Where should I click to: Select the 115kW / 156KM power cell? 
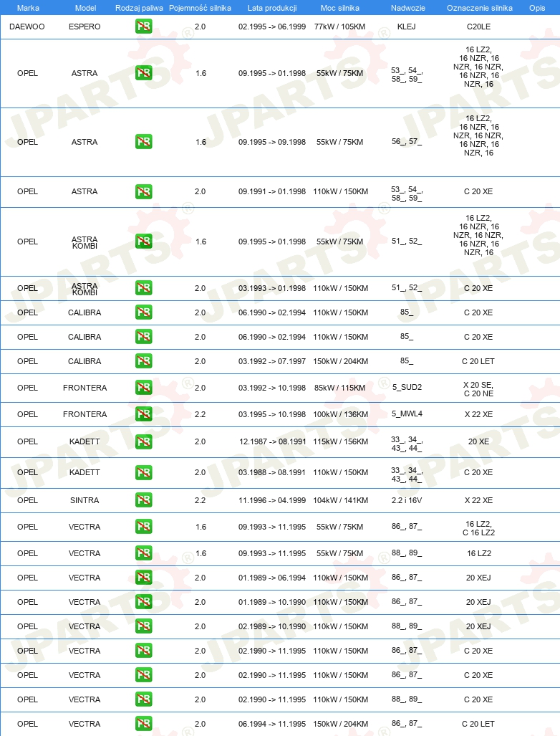(340, 441)
